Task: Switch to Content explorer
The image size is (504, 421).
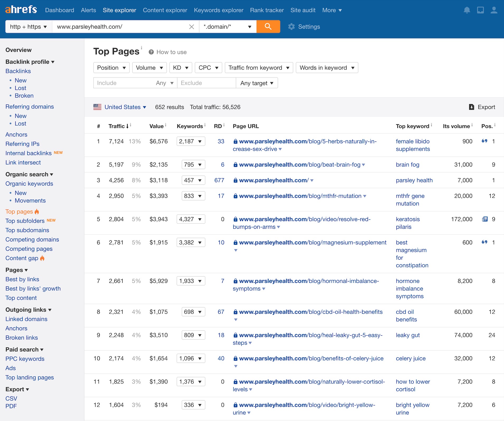Action: point(165,10)
